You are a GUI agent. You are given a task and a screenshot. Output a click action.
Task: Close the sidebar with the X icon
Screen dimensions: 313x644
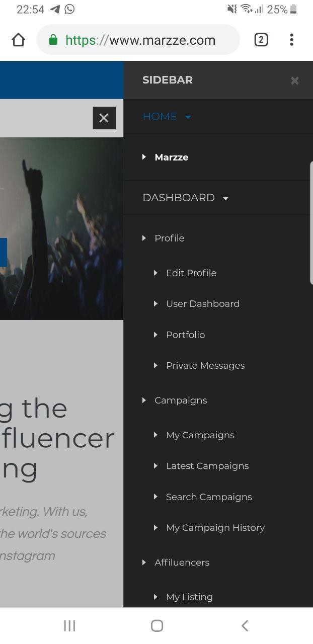coord(295,80)
